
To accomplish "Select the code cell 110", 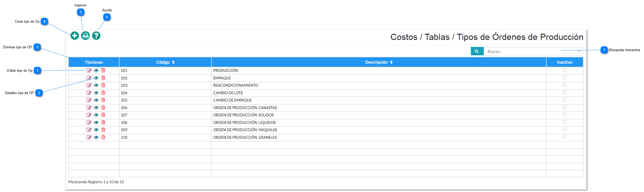I will pos(165,138).
